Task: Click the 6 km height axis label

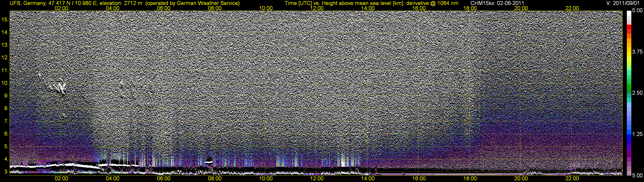Action: tap(6, 134)
